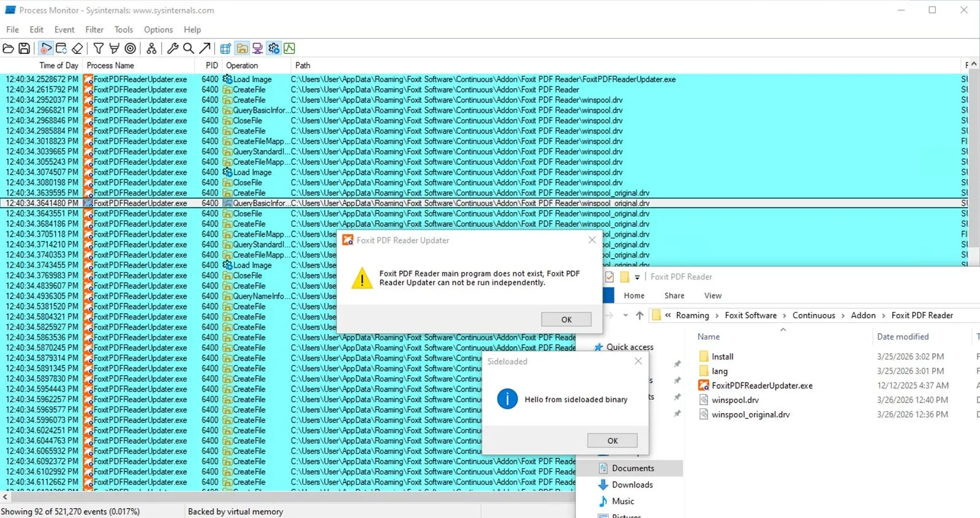Click the event list scroll-up arrow
Viewport: 980px width, 518px height.
974,64
